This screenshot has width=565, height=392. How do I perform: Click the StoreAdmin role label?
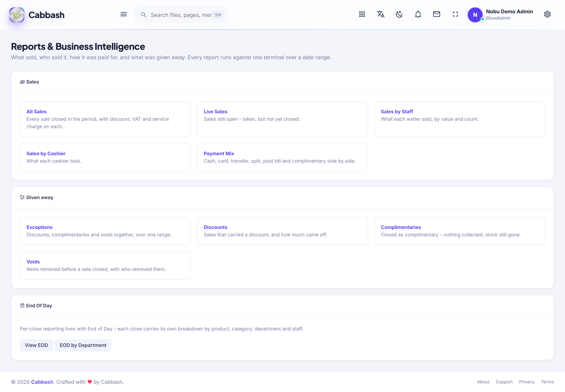498,18
